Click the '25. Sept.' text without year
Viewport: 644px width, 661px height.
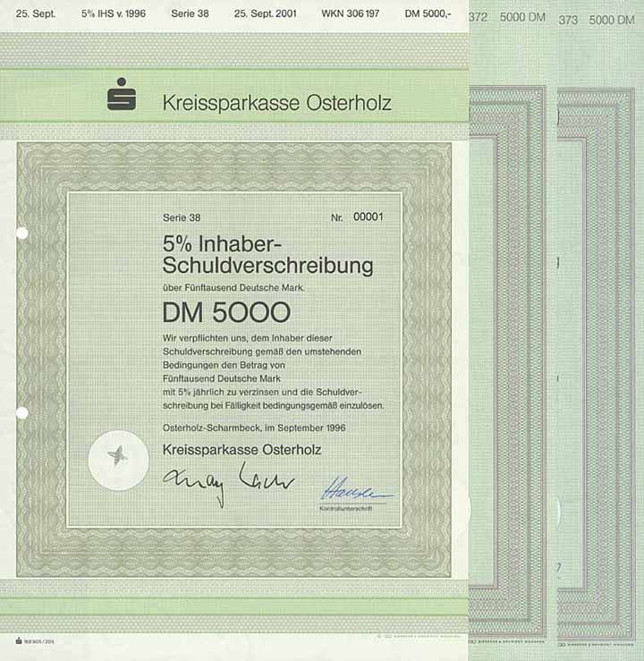pyautogui.click(x=36, y=13)
